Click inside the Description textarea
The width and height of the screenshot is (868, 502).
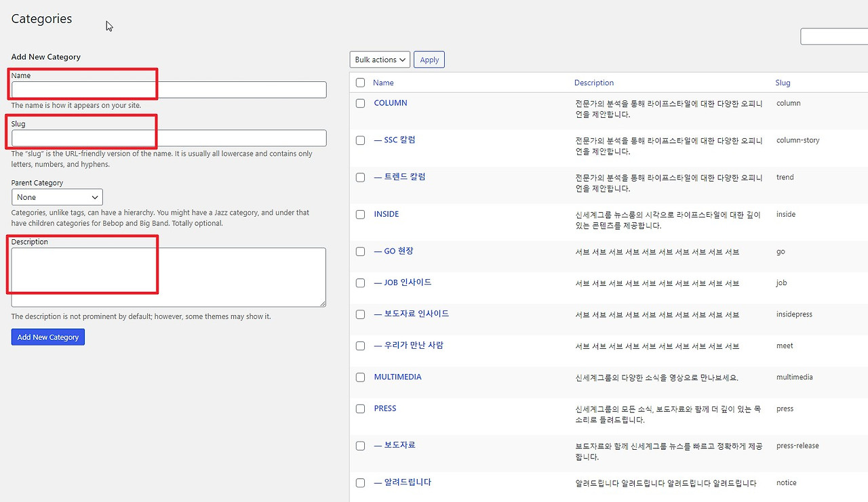[169, 277]
